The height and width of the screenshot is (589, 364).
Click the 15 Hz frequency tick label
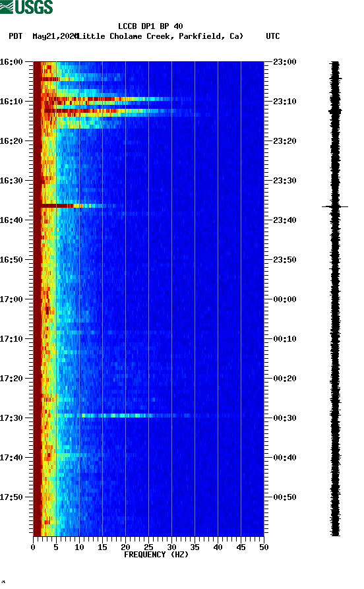tap(102, 547)
